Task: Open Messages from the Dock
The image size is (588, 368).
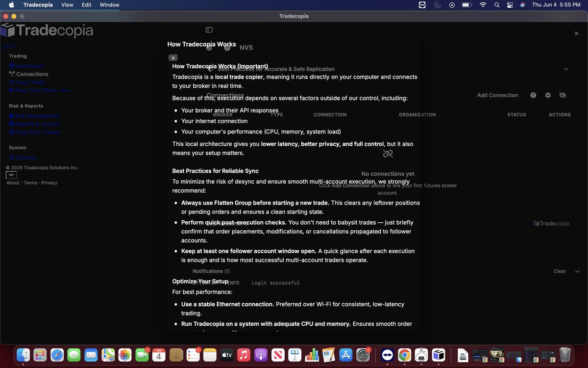Action: click(x=74, y=355)
